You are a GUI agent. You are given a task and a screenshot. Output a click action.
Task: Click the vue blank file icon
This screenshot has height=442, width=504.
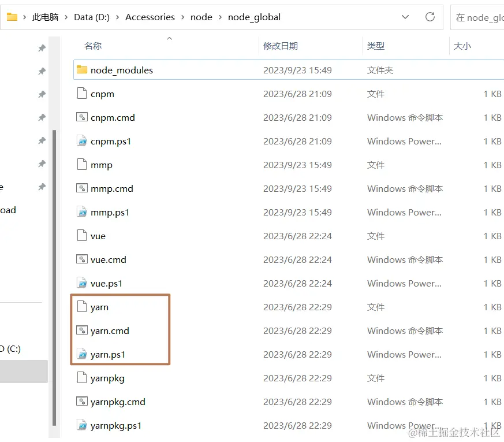point(82,236)
